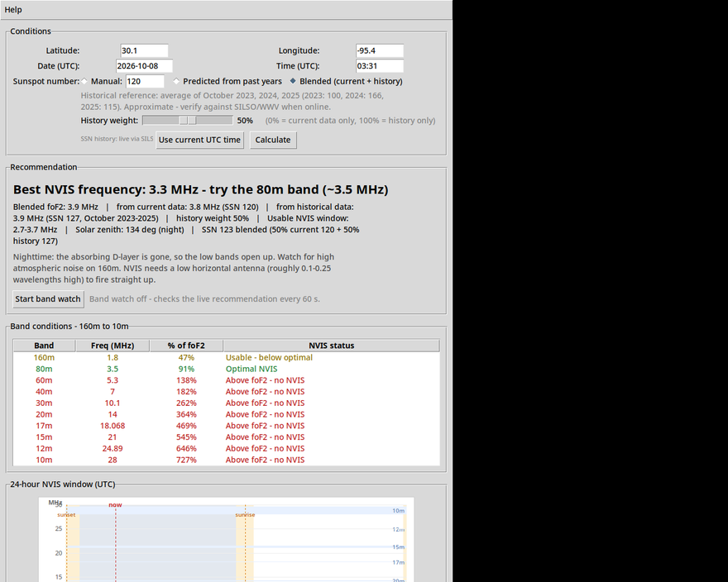Select the 80m band row
The image size is (728, 582).
tap(227, 369)
